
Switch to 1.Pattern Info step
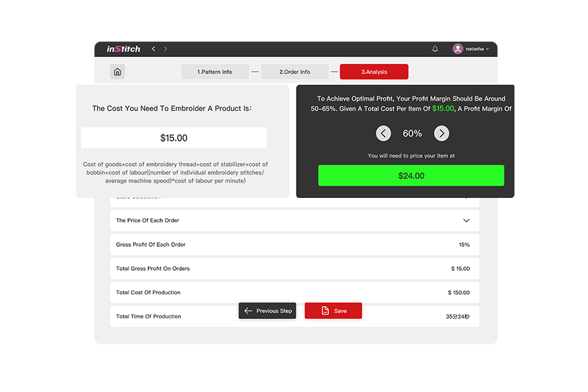[x=215, y=72]
